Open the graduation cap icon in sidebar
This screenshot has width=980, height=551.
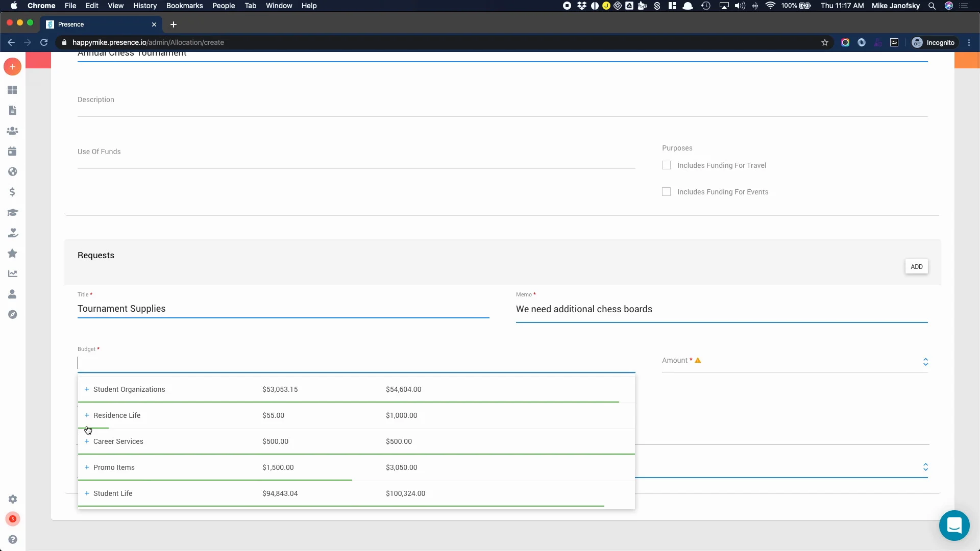pos(12,213)
